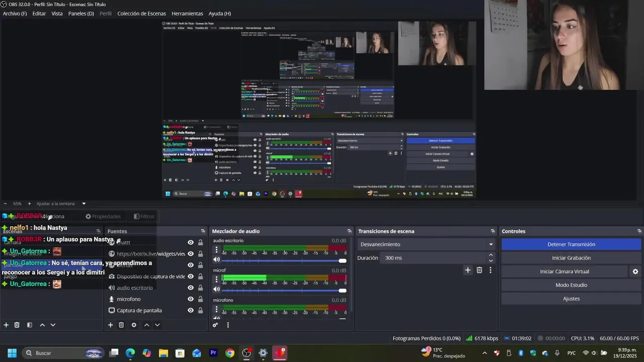Enable Modo Estudio

[x=571, y=285]
